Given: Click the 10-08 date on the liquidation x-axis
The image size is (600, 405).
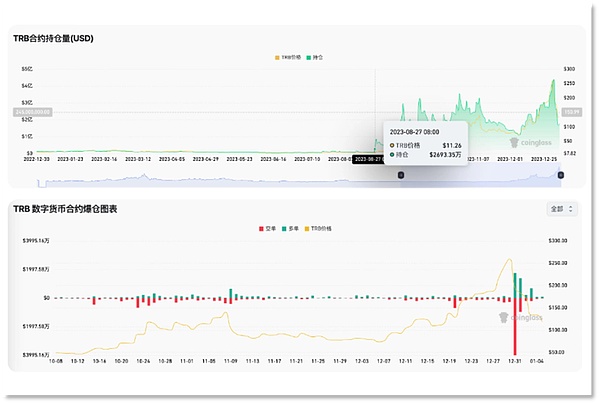Looking at the screenshot, I should pos(55,360).
